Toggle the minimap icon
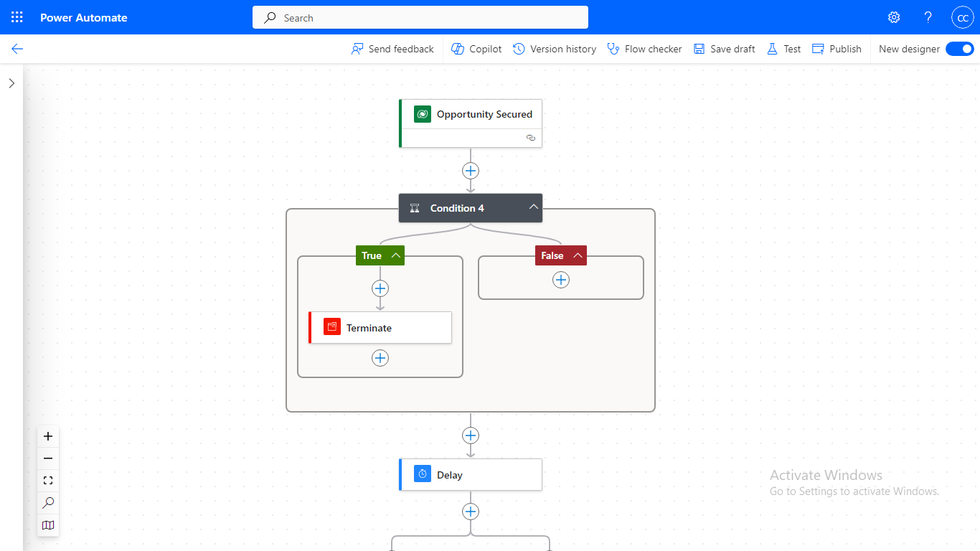This screenshot has height=551, width=980. 48,525
